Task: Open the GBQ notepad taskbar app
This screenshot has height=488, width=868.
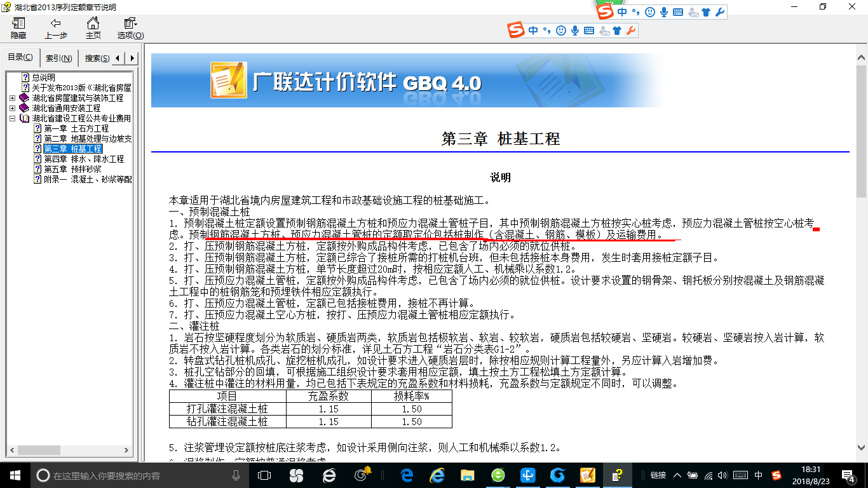Action: click(588, 475)
